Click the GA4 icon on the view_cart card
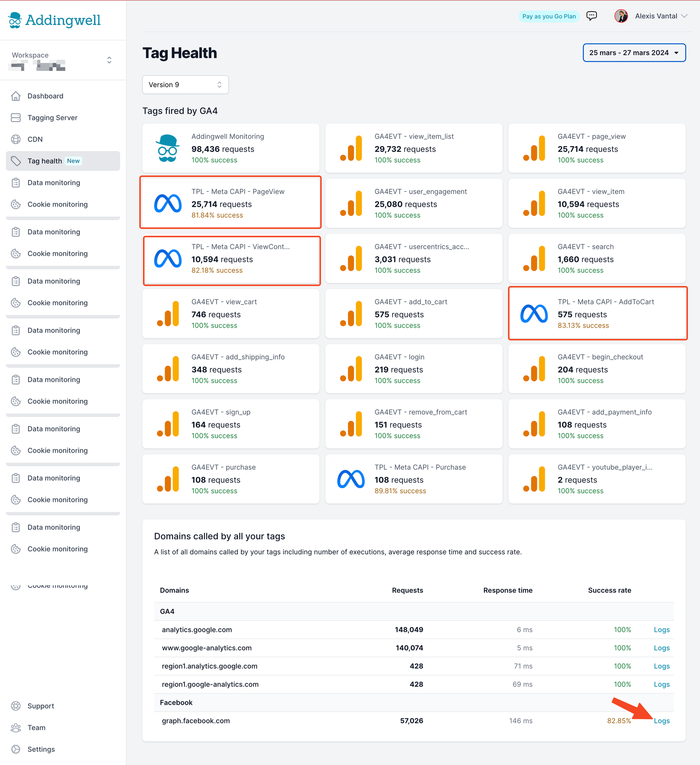 (x=168, y=314)
